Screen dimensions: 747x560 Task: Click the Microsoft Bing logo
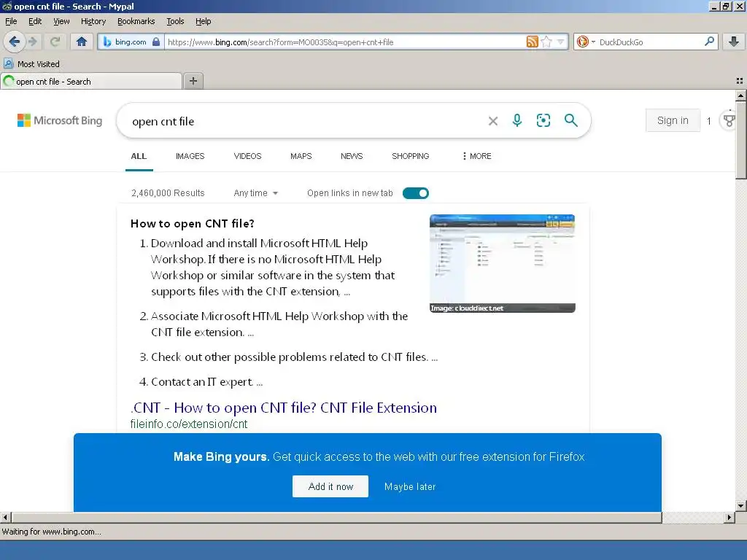pos(60,120)
